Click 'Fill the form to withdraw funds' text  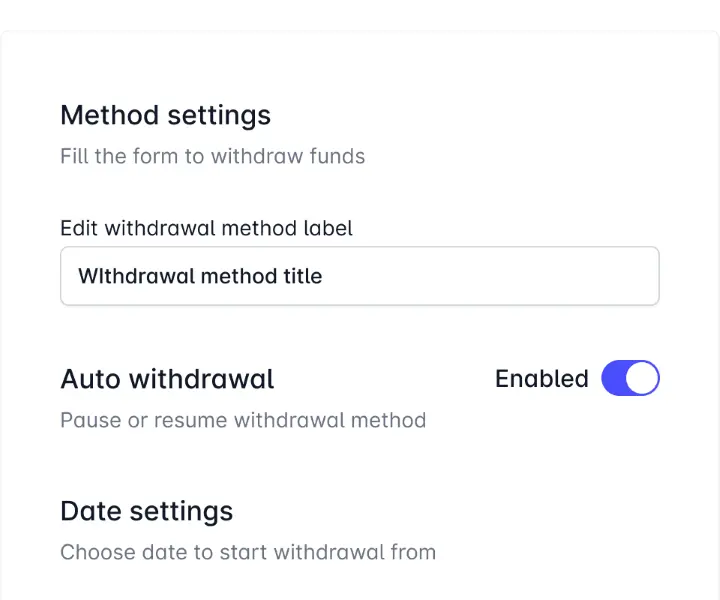pos(212,156)
